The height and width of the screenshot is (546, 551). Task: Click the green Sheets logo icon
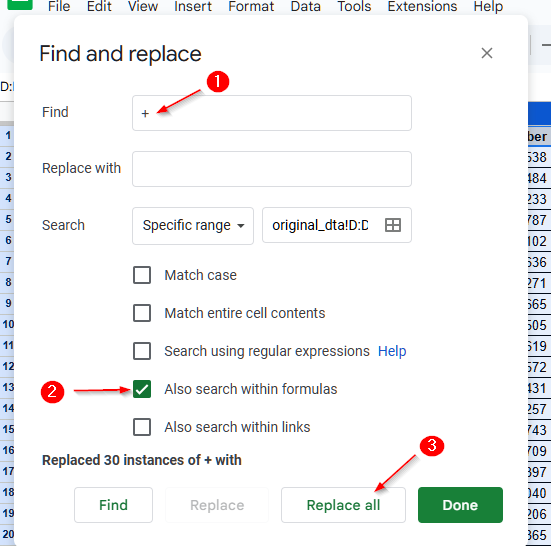pos(20,4)
